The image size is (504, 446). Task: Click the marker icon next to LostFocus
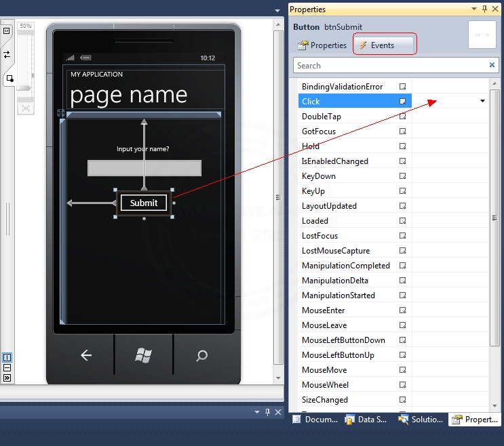point(402,236)
